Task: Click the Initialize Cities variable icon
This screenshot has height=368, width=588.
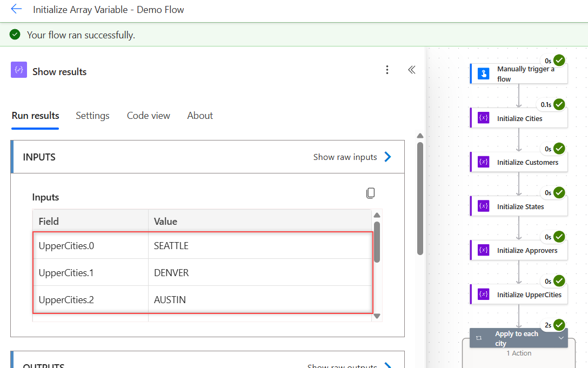Action: pos(483,118)
